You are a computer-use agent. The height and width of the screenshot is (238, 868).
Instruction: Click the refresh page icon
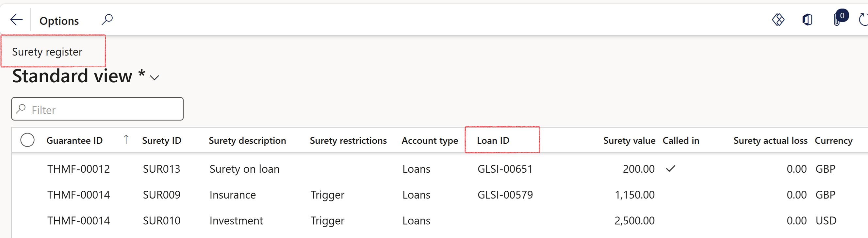[x=863, y=20]
